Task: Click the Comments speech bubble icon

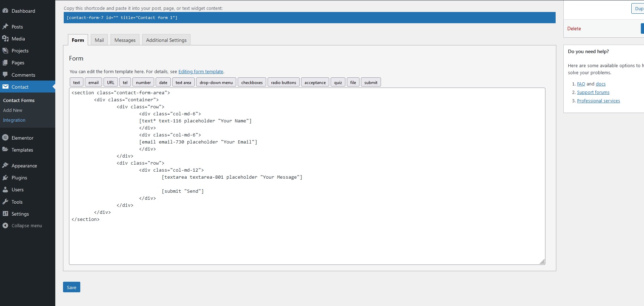Action: 5,75
